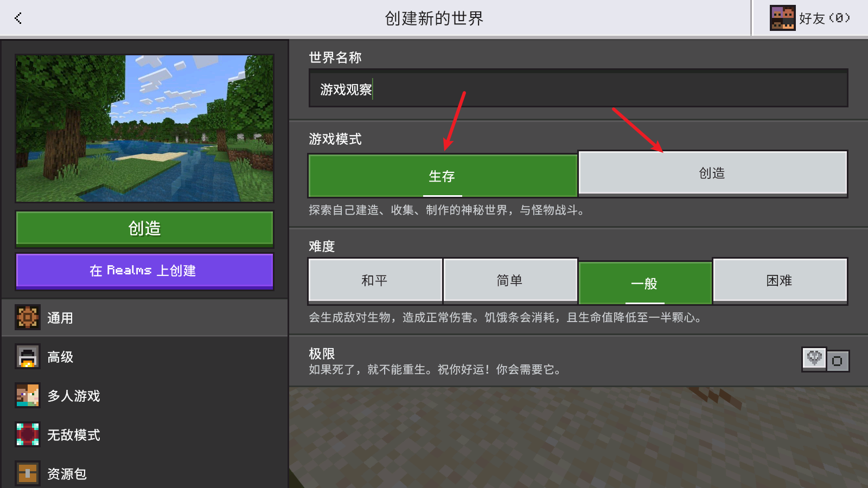Click the world preview thumbnail image

tap(144, 129)
